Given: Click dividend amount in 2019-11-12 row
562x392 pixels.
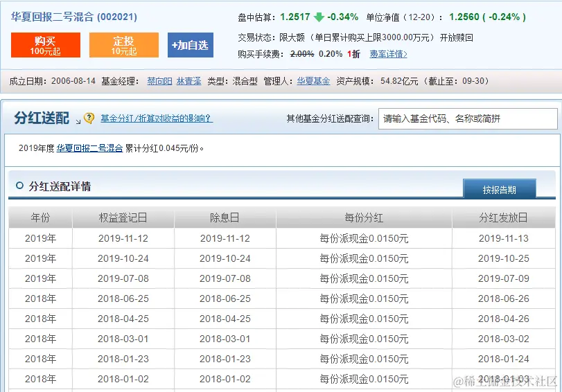Looking at the screenshot, I should (x=364, y=238).
